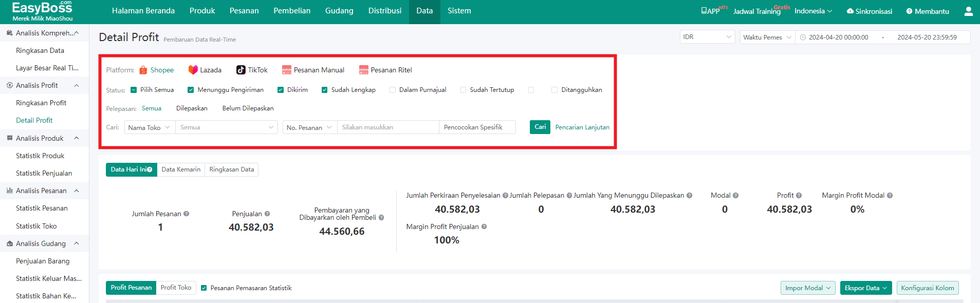
Task: Click help icon beside Jumlah Yang Menunggu Dilepaskan
Action: point(690,196)
